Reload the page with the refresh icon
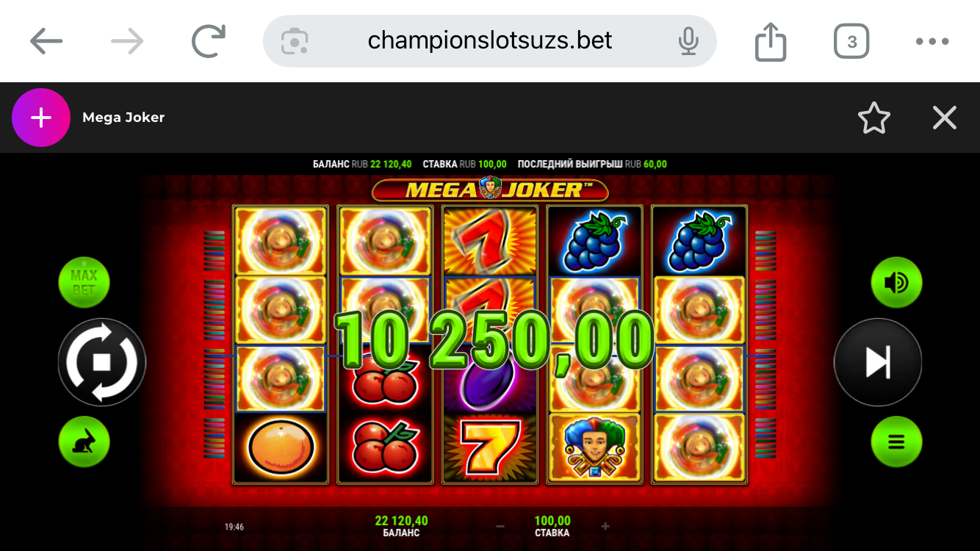Screen dimensions: 980x551 [x=209, y=41]
